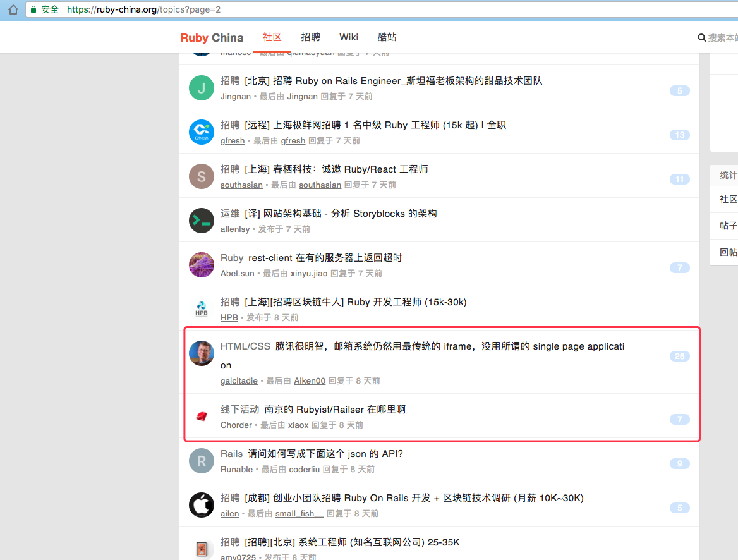Open the HPB logo avatar
This screenshot has width=738, height=560.
(x=202, y=309)
